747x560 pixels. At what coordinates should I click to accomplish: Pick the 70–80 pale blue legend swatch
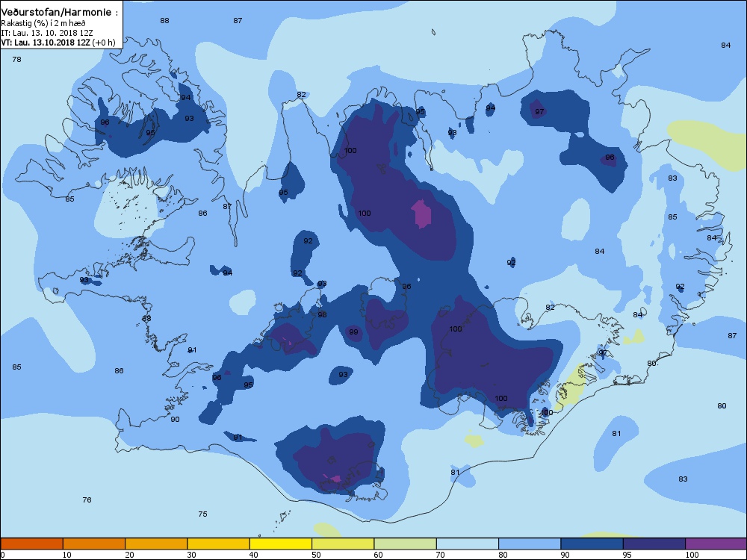click(468, 544)
